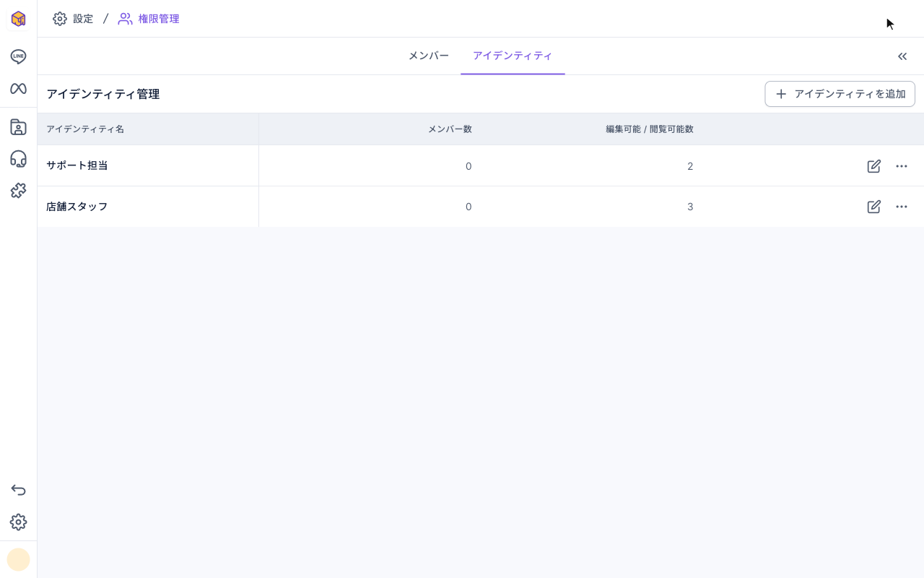Open the LINE channel icon in the sidebar
The width and height of the screenshot is (924, 578).
click(x=18, y=56)
